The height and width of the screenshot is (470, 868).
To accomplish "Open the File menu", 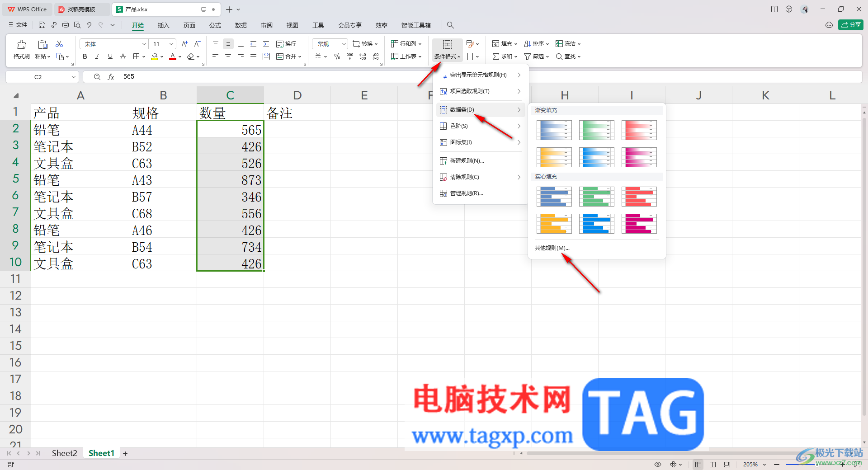I will [18, 25].
